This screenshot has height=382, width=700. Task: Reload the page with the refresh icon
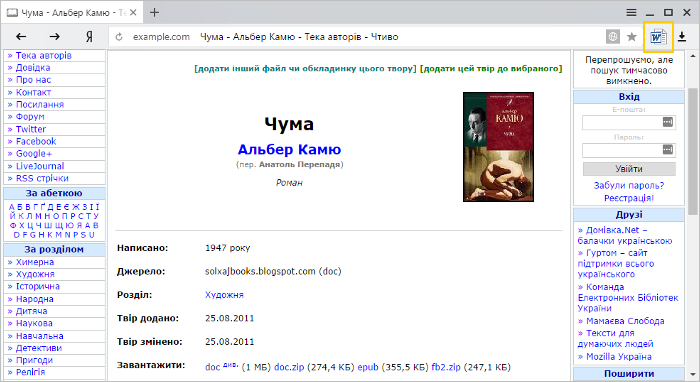click(x=119, y=37)
